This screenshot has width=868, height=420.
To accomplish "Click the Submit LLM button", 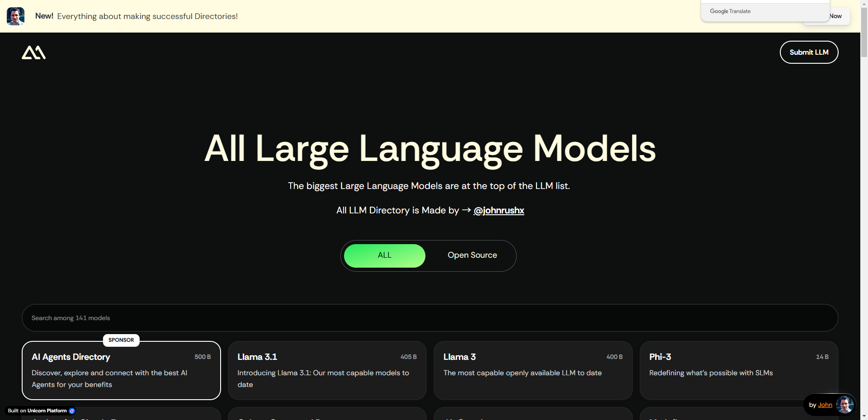I will pyautogui.click(x=809, y=52).
